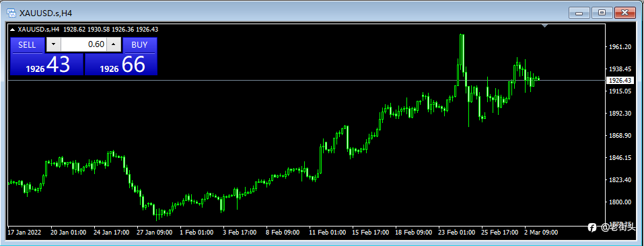This screenshot has width=644, height=246.
Task: Click the chart window icon in title bar
Action: [12, 13]
